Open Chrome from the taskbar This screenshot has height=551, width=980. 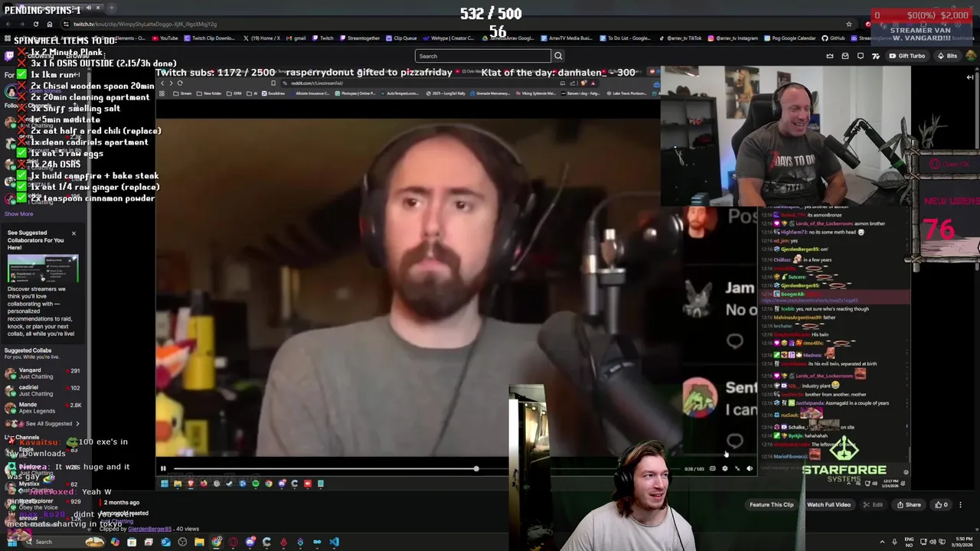tap(217, 543)
